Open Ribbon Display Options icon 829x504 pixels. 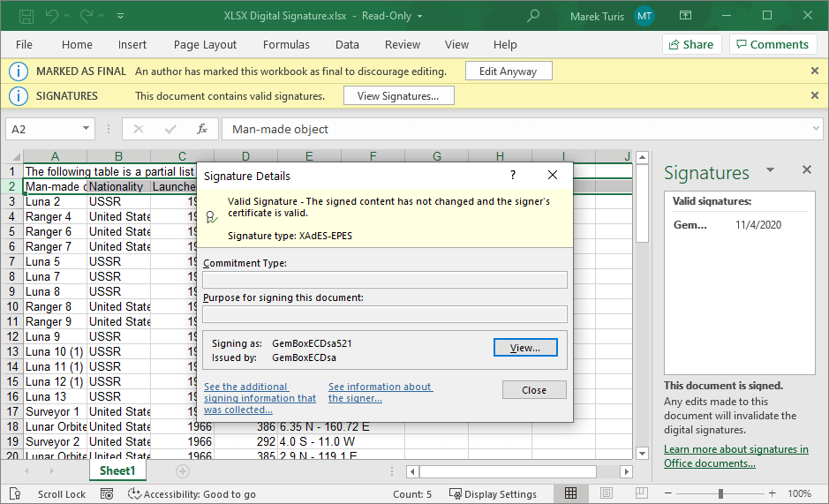coord(686,16)
